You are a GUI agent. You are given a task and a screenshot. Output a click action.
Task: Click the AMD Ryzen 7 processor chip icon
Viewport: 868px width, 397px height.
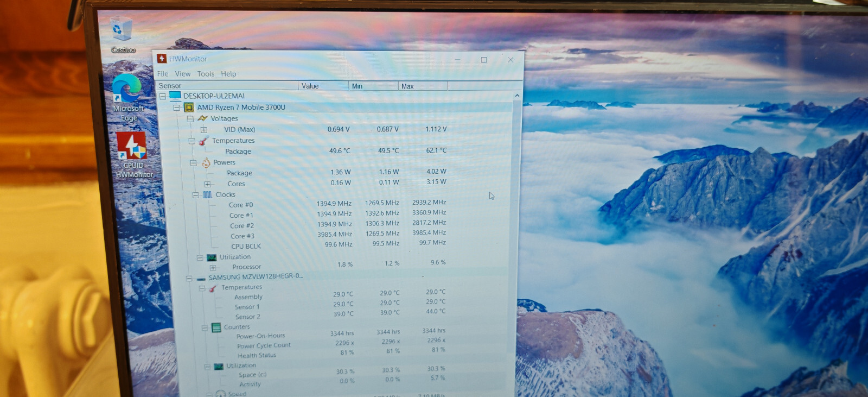coord(189,108)
